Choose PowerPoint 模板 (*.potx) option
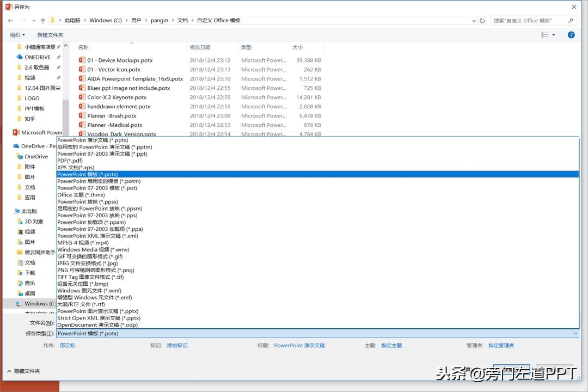The height and width of the screenshot is (392, 588). (317, 174)
